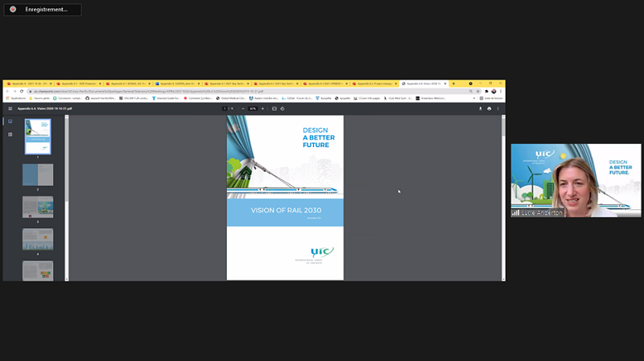Open the Applications bookmark shortcut
The height and width of the screenshot is (361, 644).
[15, 98]
